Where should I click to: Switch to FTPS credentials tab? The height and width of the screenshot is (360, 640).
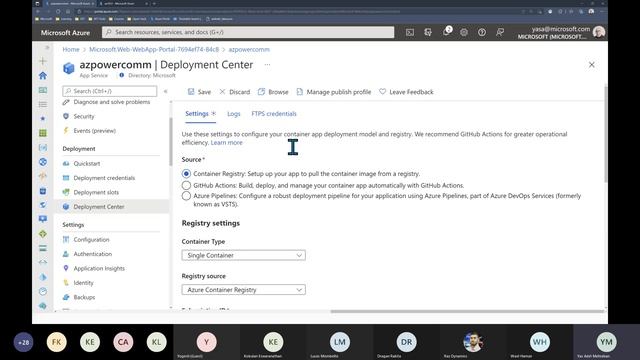pos(274,114)
